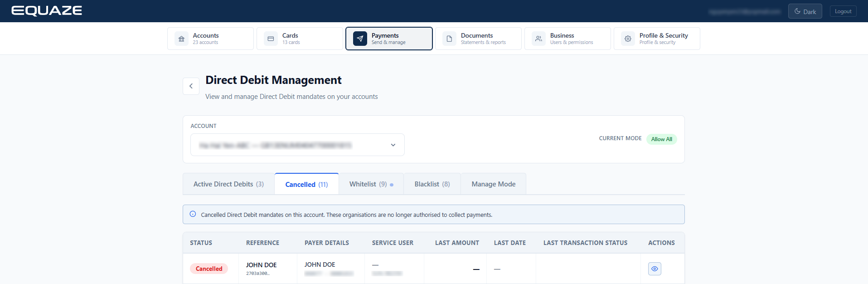Click the ACTIONS column header

(x=661, y=243)
